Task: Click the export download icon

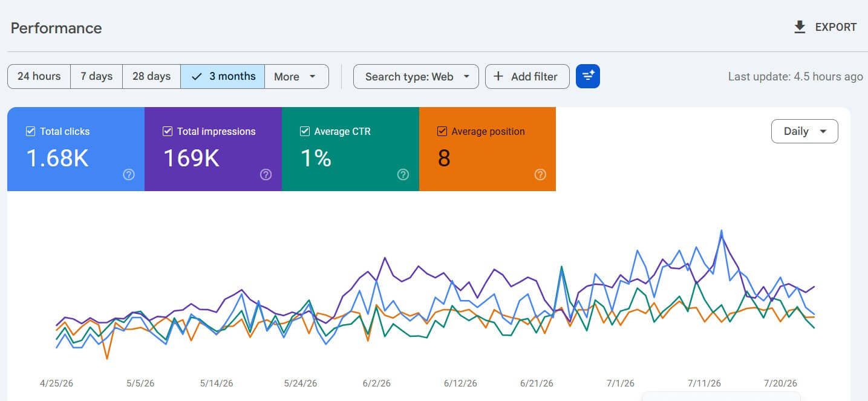Action: (x=800, y=27)
